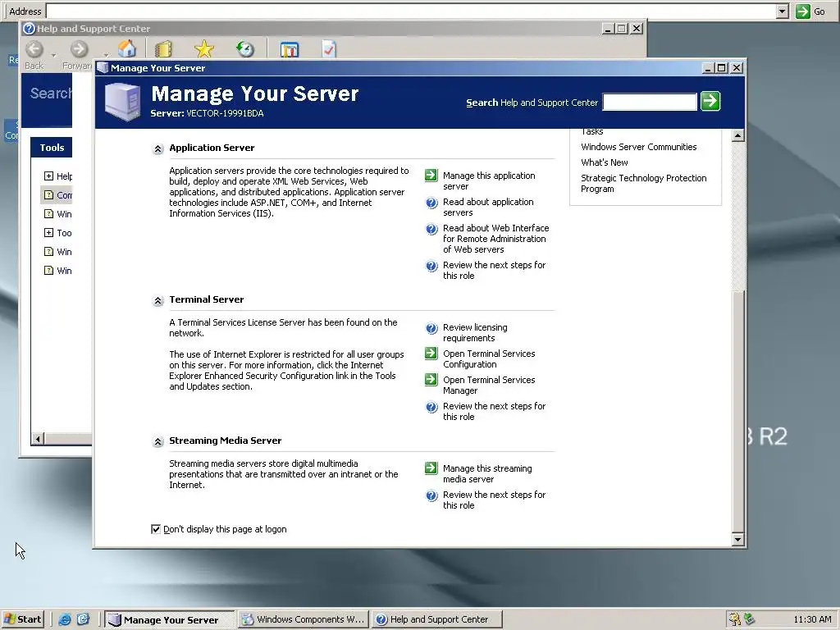Click the Options checklist icon in Help and Support toolbar
This screenshot has width=840, height=630.
click(x=328, y=49)
